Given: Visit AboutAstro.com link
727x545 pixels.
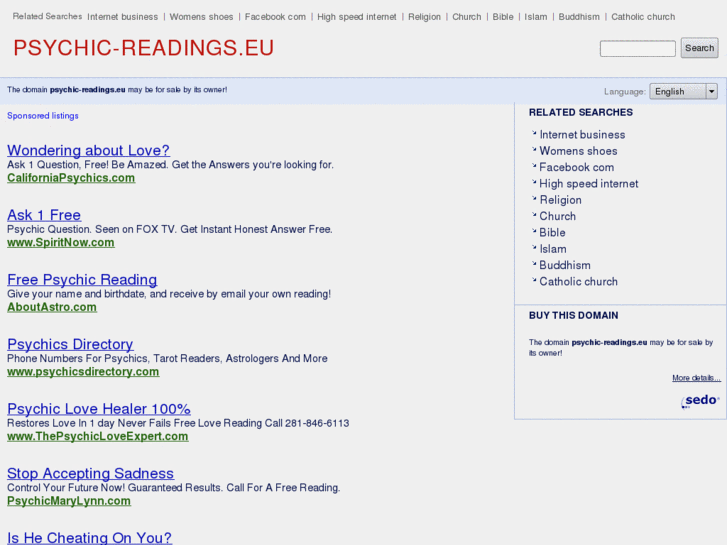Looking at the screenshot, I should tap(52, 307).
